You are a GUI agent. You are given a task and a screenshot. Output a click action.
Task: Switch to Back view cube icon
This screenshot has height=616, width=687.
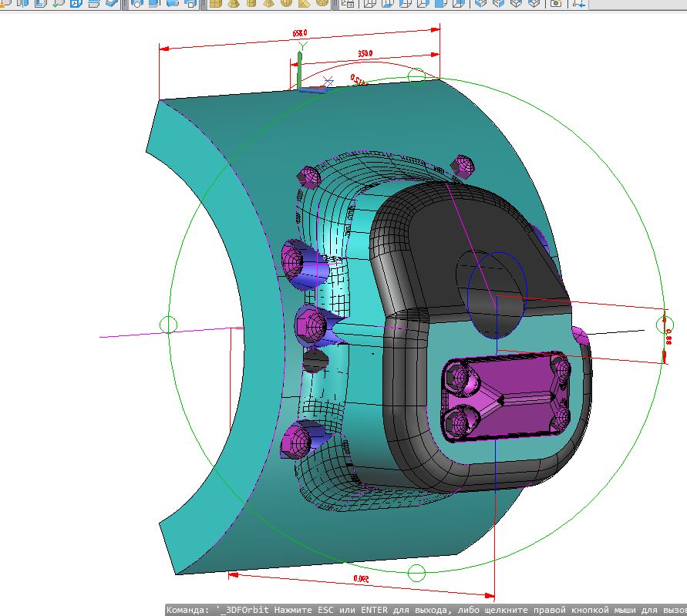click(x=459, y=4)
